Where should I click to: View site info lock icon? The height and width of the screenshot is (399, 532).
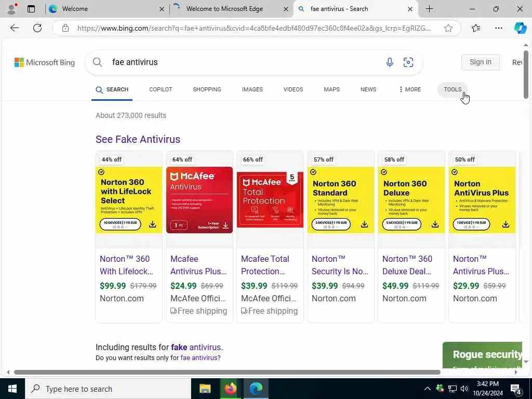coord(65,28)
